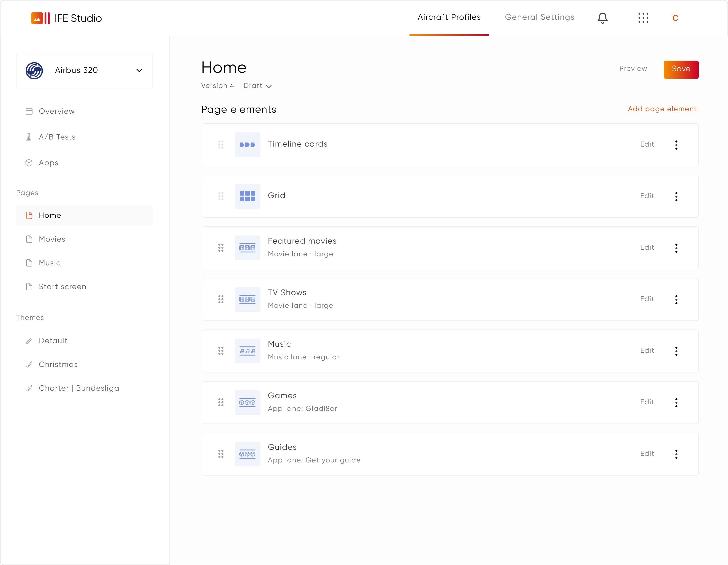
Task: Click Add page element
Action: 662,109
